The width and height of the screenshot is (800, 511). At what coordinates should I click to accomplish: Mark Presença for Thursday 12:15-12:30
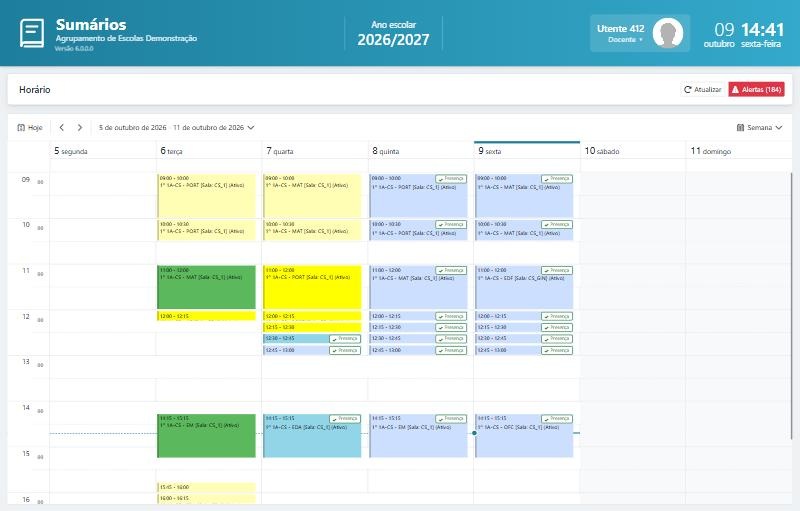tap(451, 327)
